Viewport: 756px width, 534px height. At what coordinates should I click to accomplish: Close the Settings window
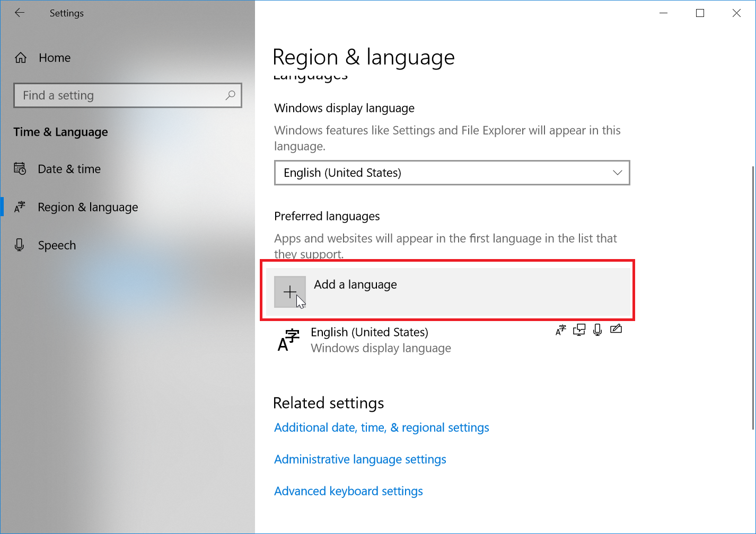736,13
